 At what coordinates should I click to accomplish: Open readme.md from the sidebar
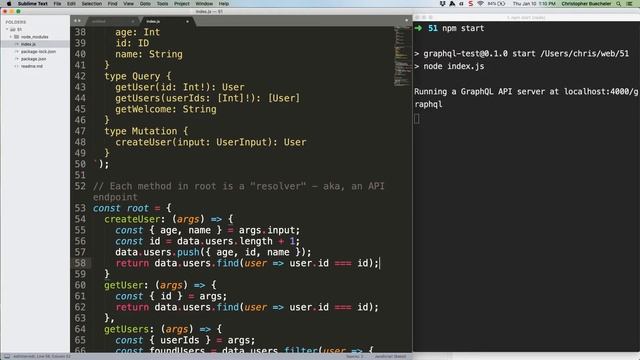coord(32,66)
